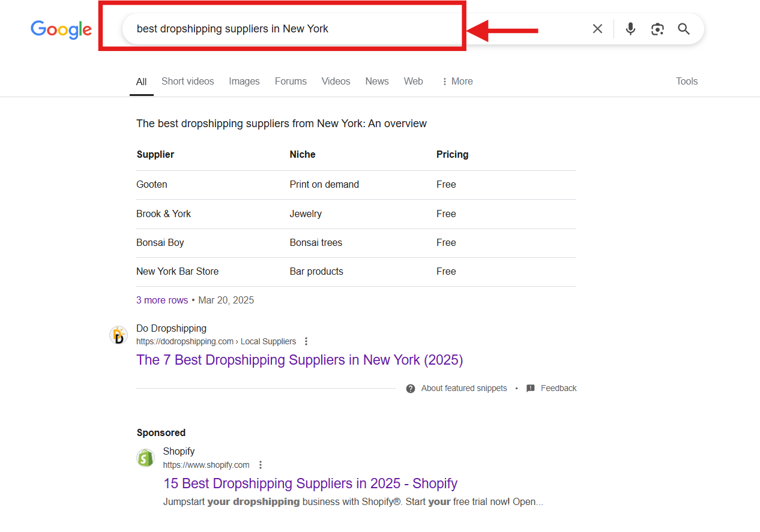Open Google Lens image search
This screenshot has height=532, width=760.
[x=657, y=29]
